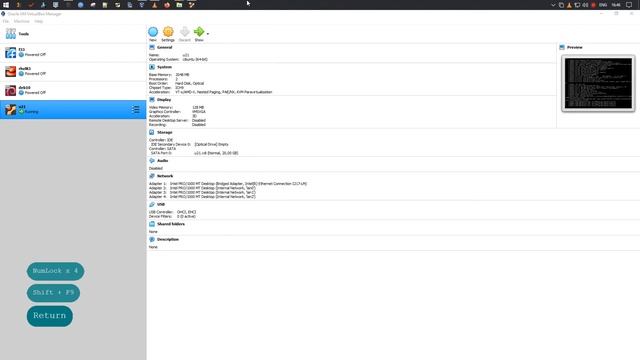The height and width of the screenshot is (360, 640).
Task: Open the u21 machine tools hamburger menu
Action: point(136,109)
